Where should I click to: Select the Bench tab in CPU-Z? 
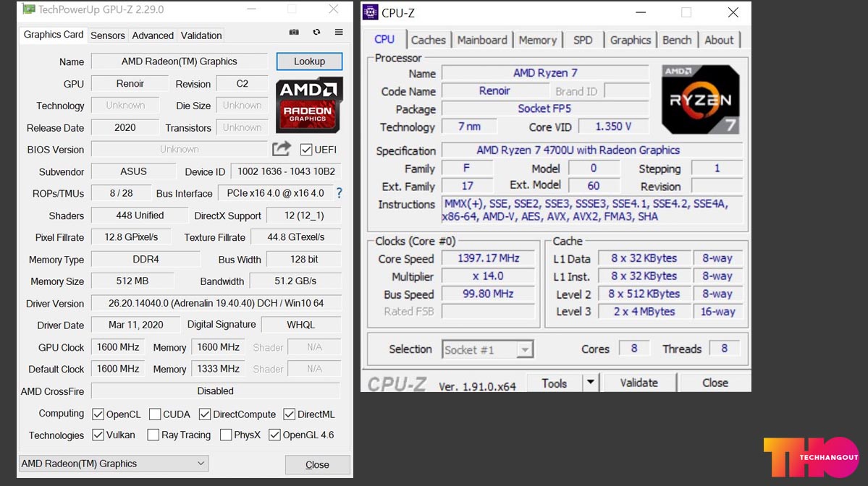[676, 40]
